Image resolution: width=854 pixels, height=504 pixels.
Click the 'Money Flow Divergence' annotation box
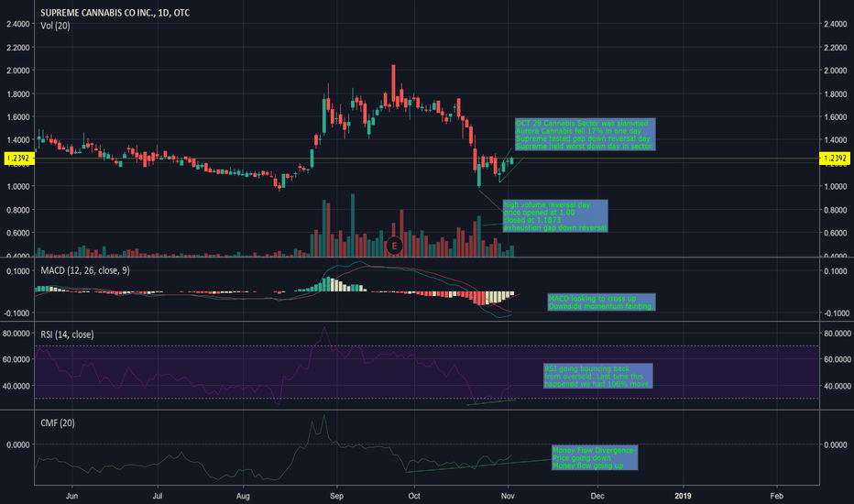coord(595,457)
